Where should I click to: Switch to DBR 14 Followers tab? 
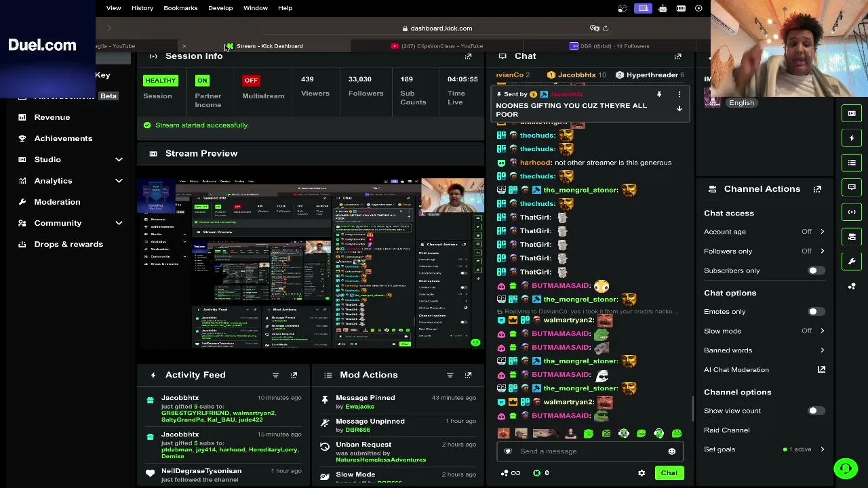point(608,46)
